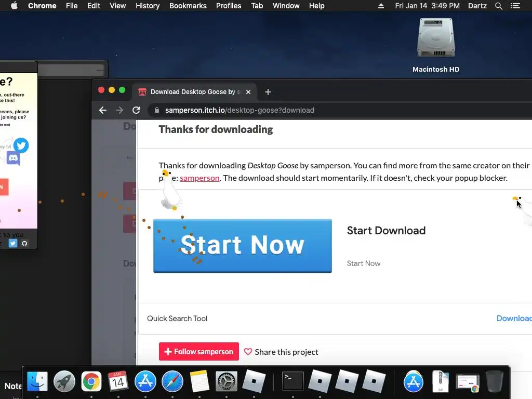
Task: Click the blue Download link
Action: [x=514, y=318]
